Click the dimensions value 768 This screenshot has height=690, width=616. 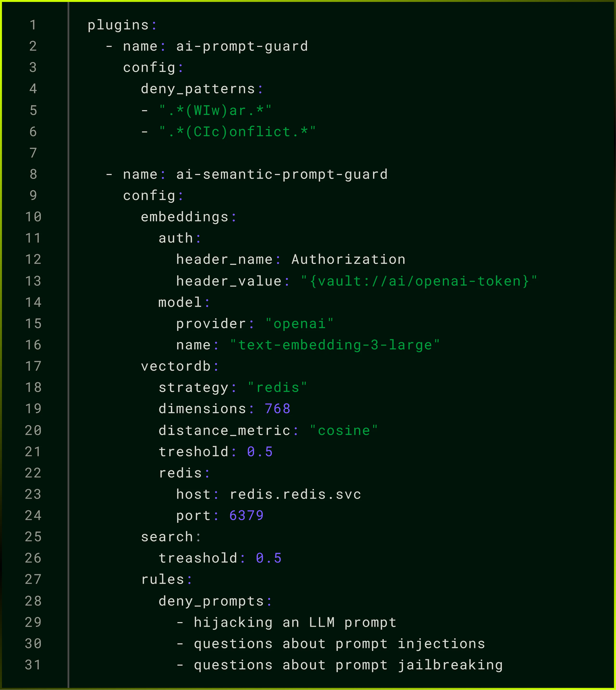[277, 409]
